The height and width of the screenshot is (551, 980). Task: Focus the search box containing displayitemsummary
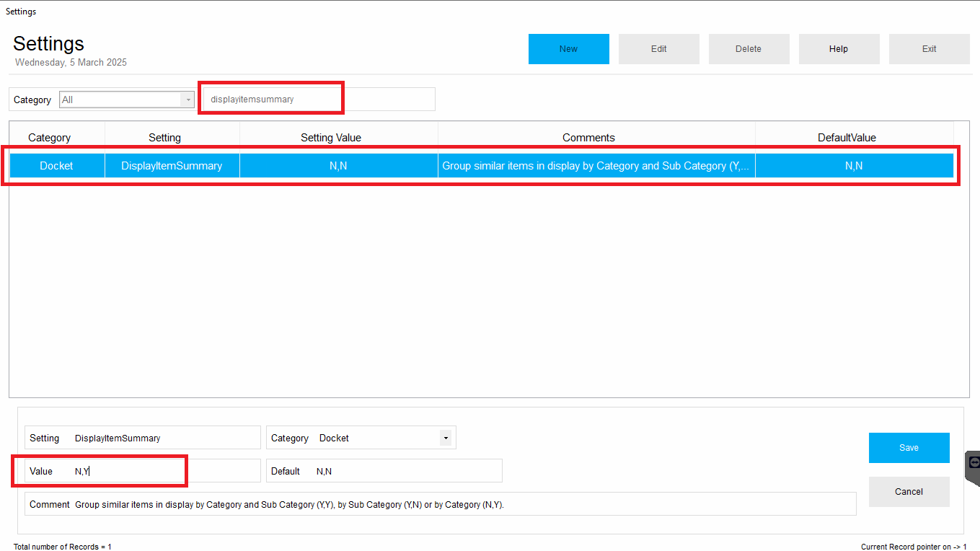(319, 100)
